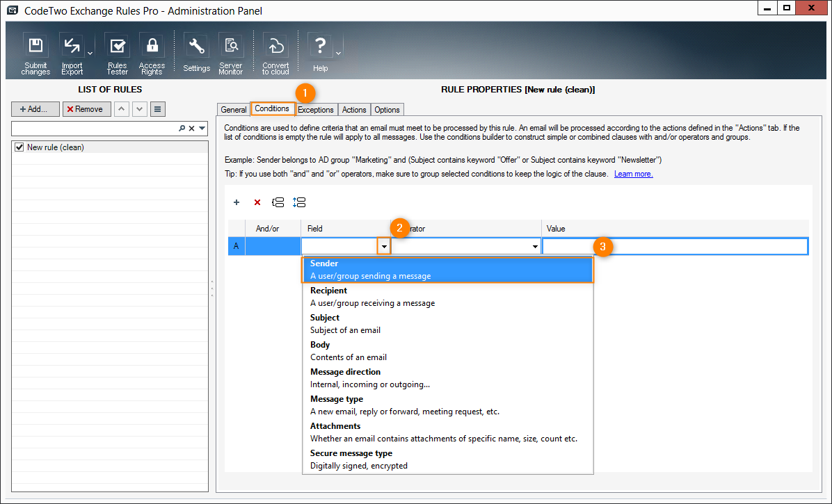Click the CodeTwo application icon in title bar
Viewport: 832px width, 504px height.
(x=13, y=10)
